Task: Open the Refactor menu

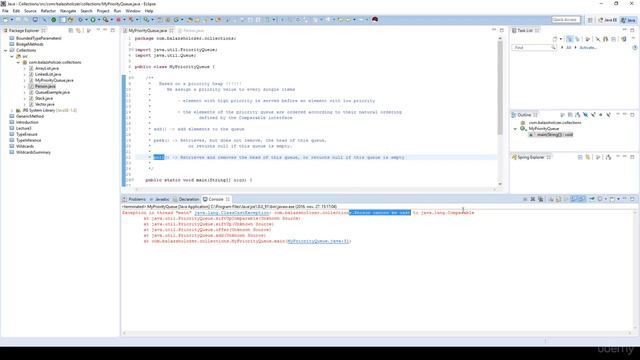Action: [x=48, y=11]
